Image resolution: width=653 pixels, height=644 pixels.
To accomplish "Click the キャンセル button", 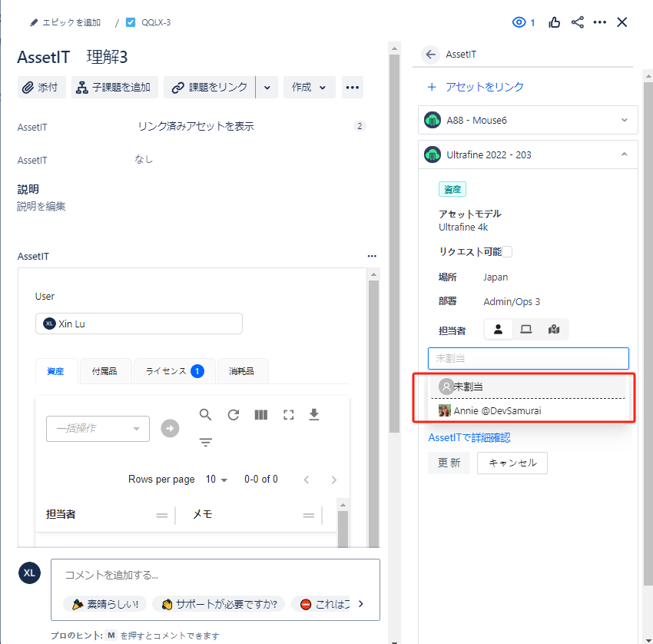I will (512, 463).
